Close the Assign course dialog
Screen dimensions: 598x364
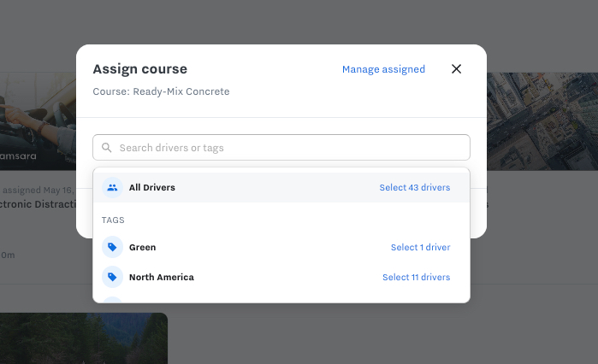[x=456, y=69]
